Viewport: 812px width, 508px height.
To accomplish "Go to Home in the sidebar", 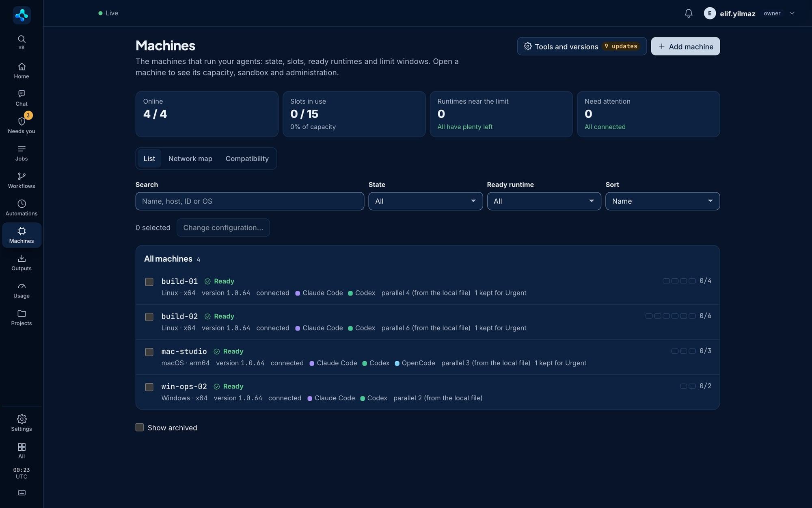I will coord(22,71).
